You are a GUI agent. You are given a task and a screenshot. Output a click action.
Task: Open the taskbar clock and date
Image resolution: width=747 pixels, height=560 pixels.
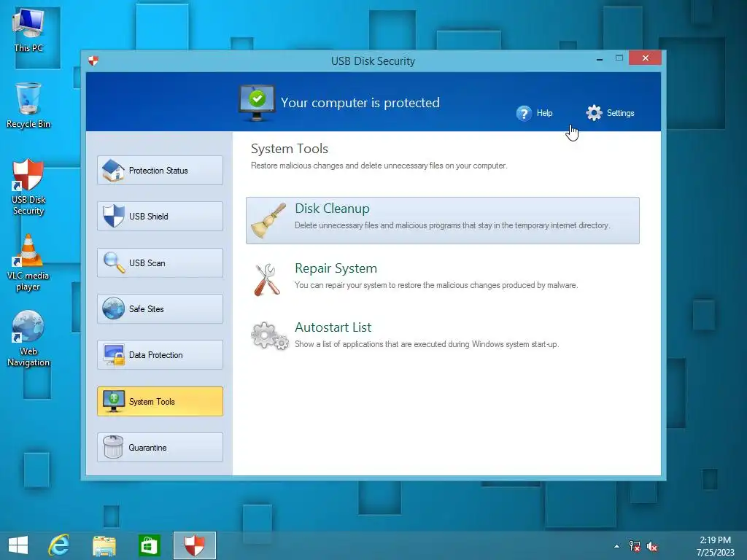[715, 546]
